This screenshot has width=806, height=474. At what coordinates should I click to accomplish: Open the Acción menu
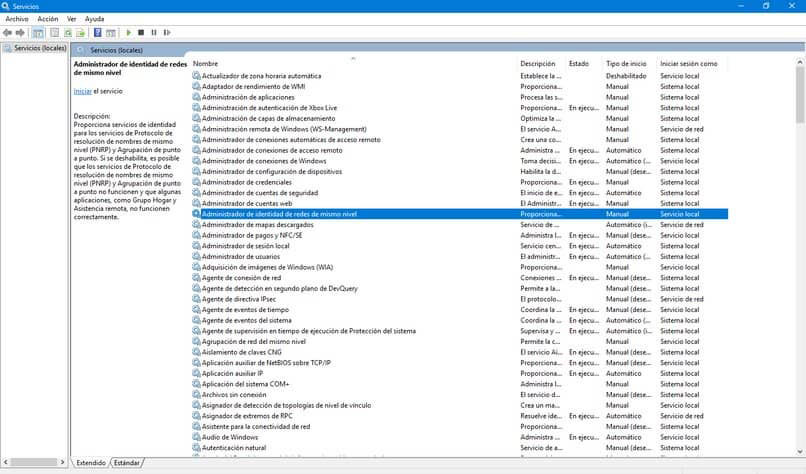point(47,19)
